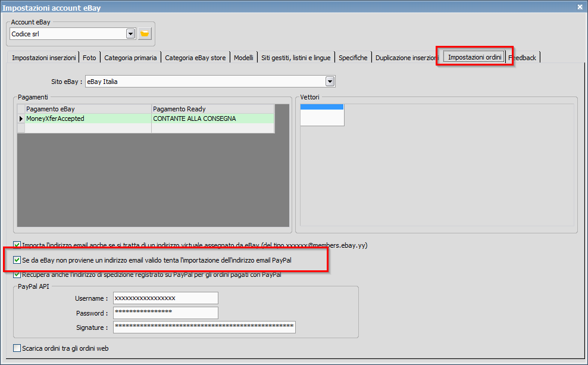Expand the Sito eBay dropdown arrow

(330, 82)
